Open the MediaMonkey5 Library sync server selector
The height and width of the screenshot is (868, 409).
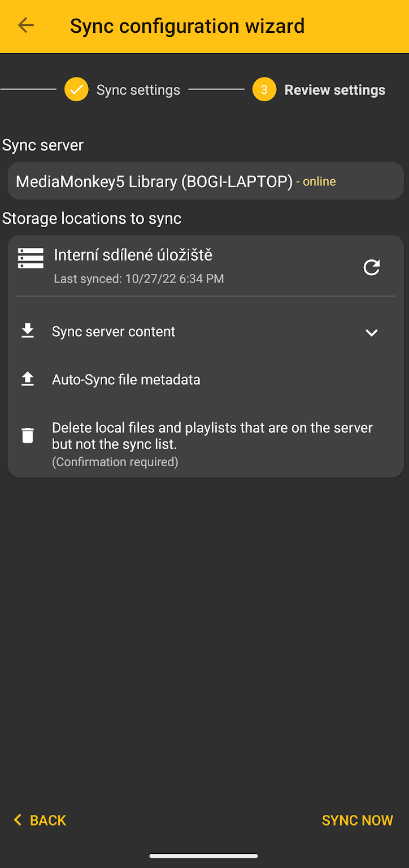click(206, 181)
